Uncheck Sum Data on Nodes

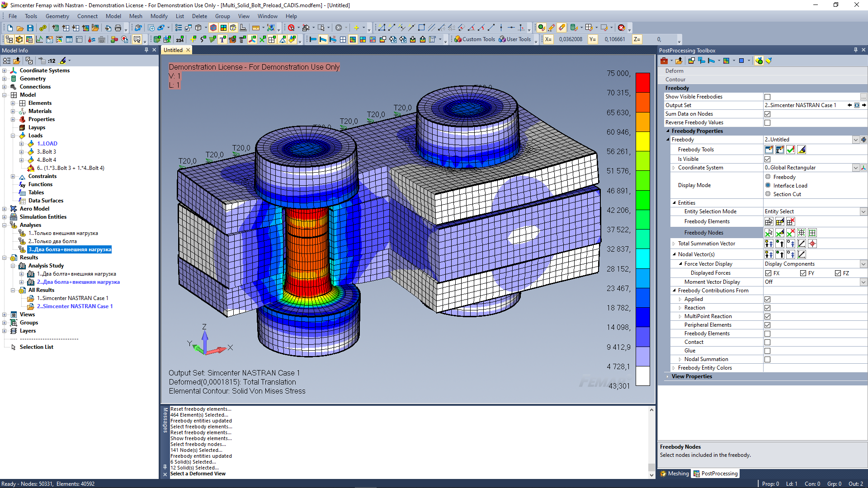point(767,114)
